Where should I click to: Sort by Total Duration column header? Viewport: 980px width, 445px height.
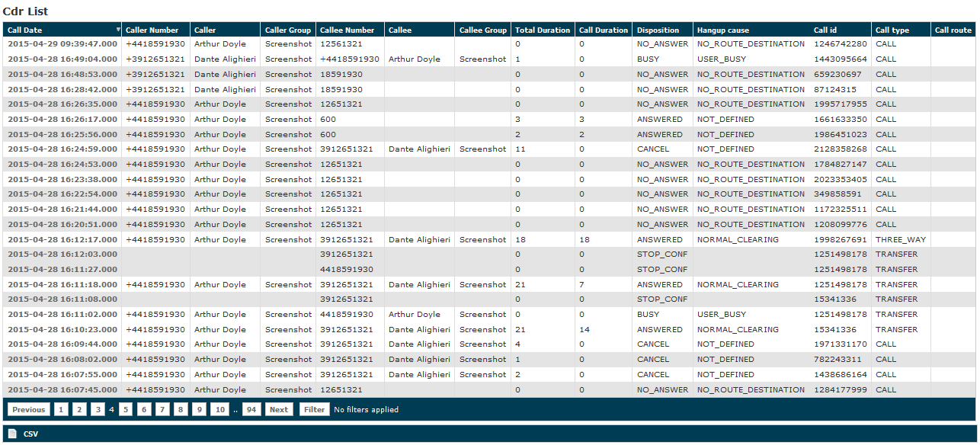542,30
